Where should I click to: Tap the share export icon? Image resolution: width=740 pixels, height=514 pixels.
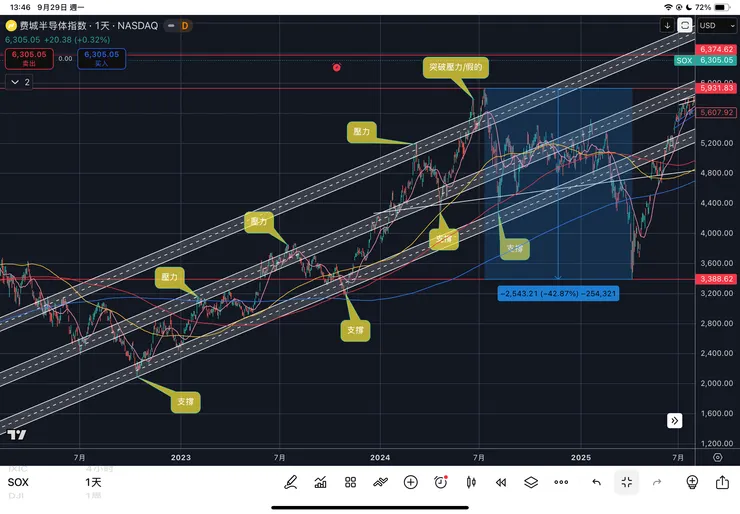click(x=722, y=482)
